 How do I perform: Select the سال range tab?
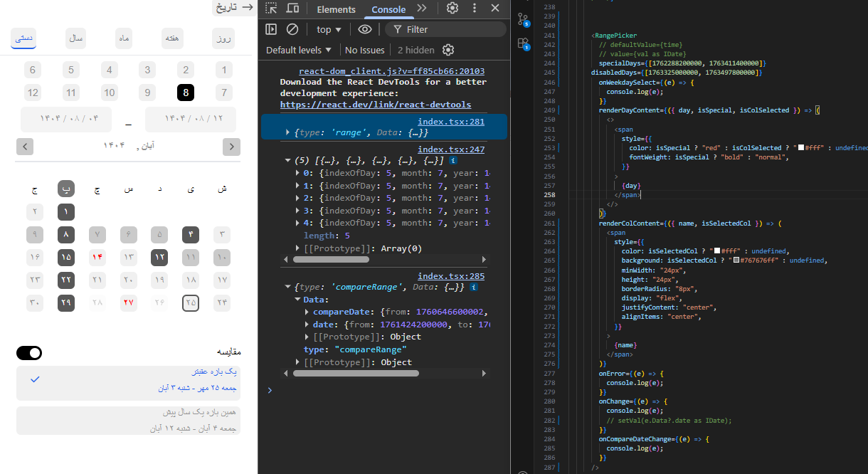[x=75, y=38]
